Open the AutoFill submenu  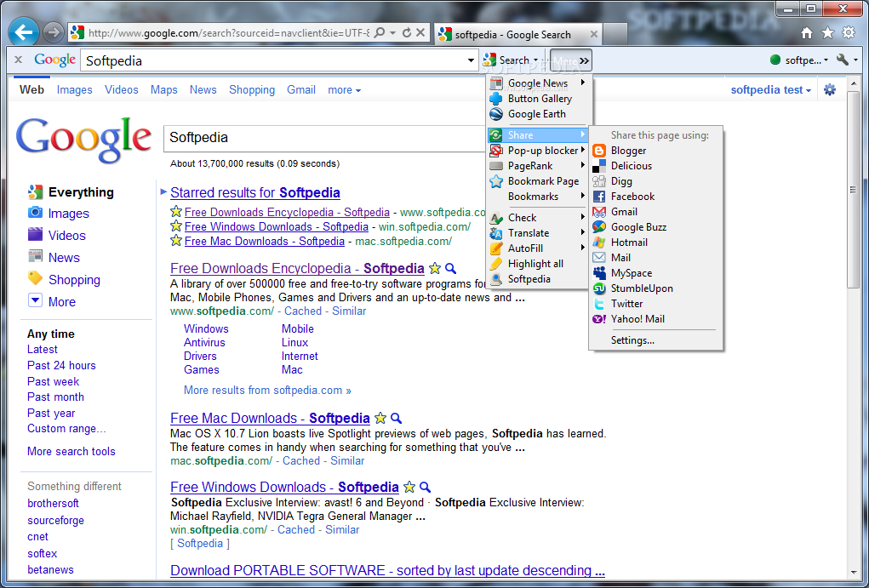[x=536, y=248]
